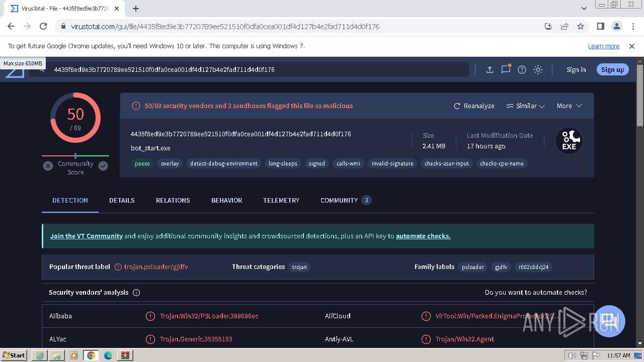Click Trojan.Generic.35355153 detection text

click(196, 339)
